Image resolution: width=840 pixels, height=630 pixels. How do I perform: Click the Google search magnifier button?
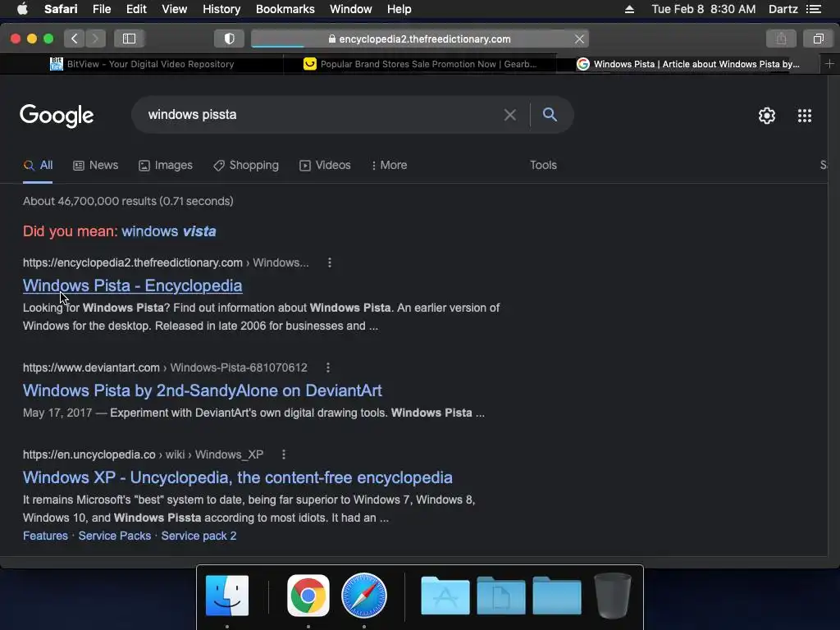[x=550, y=114]
